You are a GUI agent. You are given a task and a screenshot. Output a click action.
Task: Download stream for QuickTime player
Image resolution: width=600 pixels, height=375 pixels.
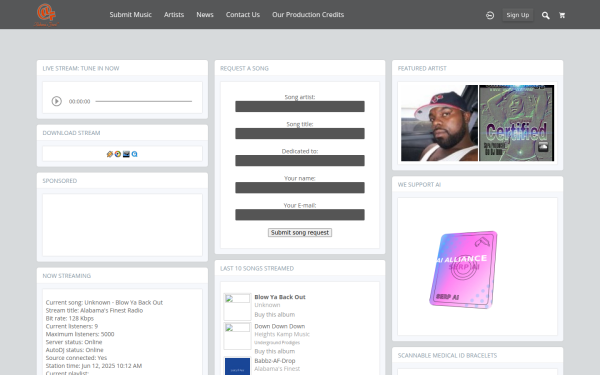coord(134,154)
